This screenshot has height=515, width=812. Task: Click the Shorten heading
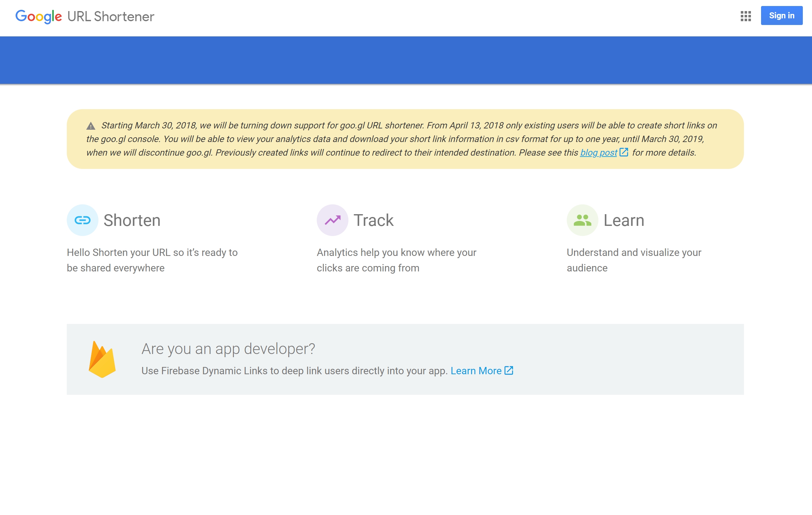[132, 220]
